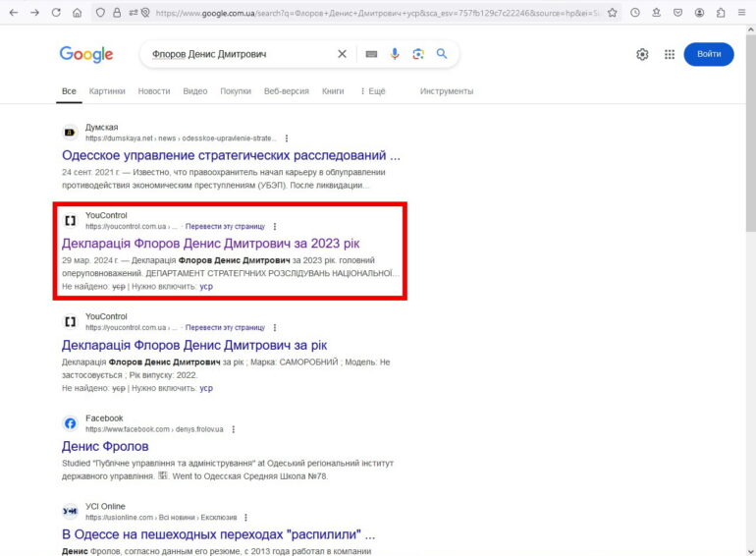Open Google quick settings gear
Viewport: 756px width, 556px height.
pos(642,55)
